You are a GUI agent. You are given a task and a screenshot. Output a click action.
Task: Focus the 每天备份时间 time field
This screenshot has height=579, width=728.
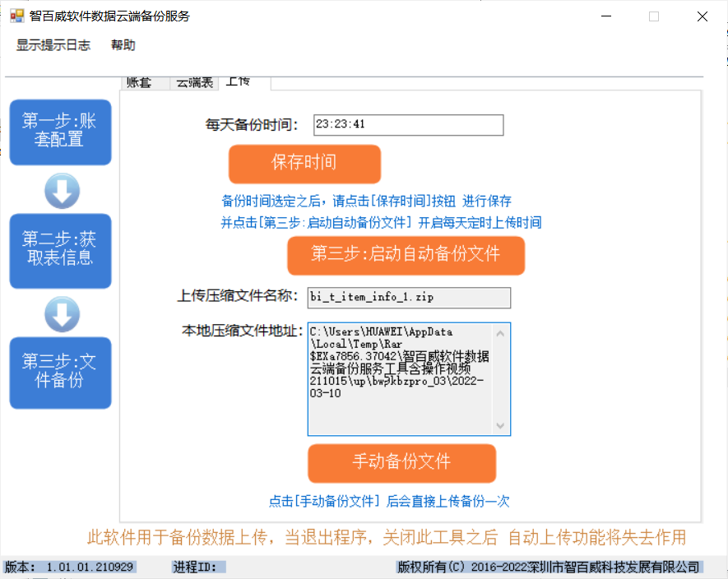pos(408,125)
